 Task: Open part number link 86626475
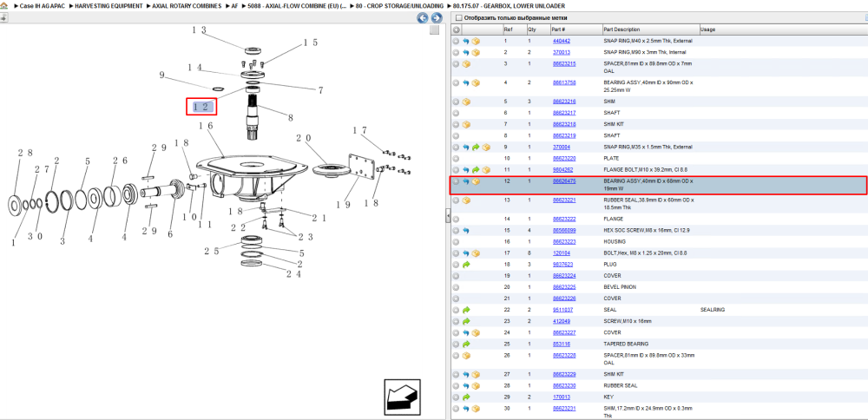point(564,181)
